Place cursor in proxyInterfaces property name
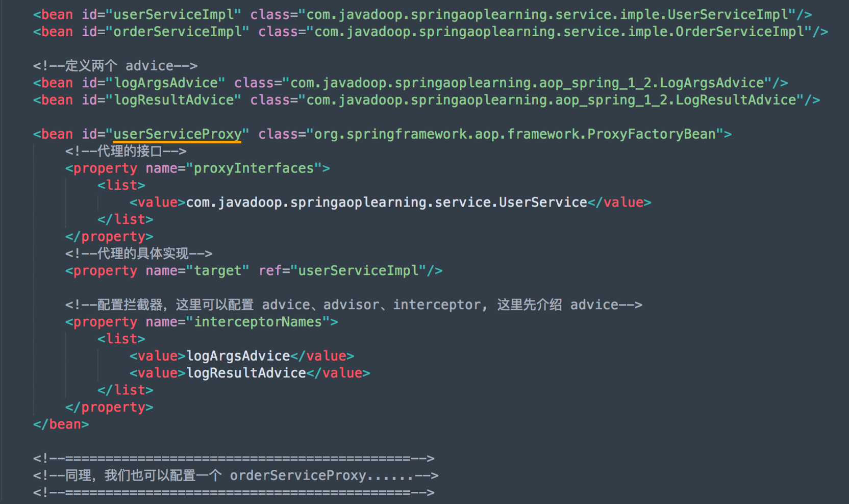This screenshot has height=504, width=849. (x=254, y=168)
